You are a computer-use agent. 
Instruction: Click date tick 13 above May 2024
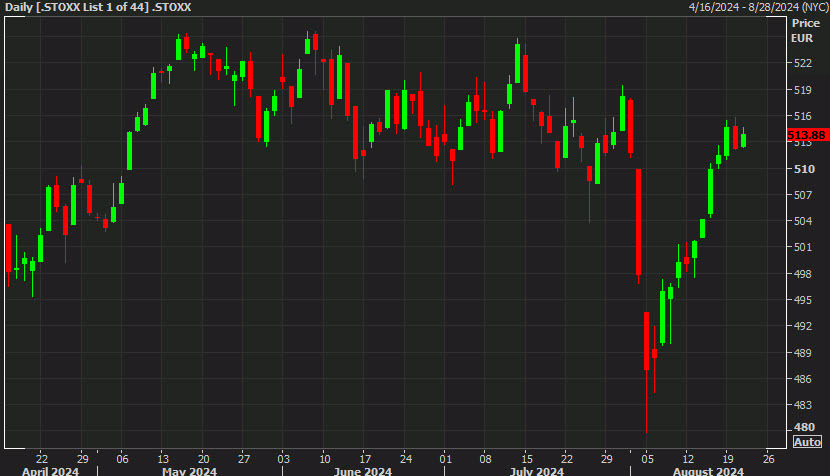coord(163,459)
